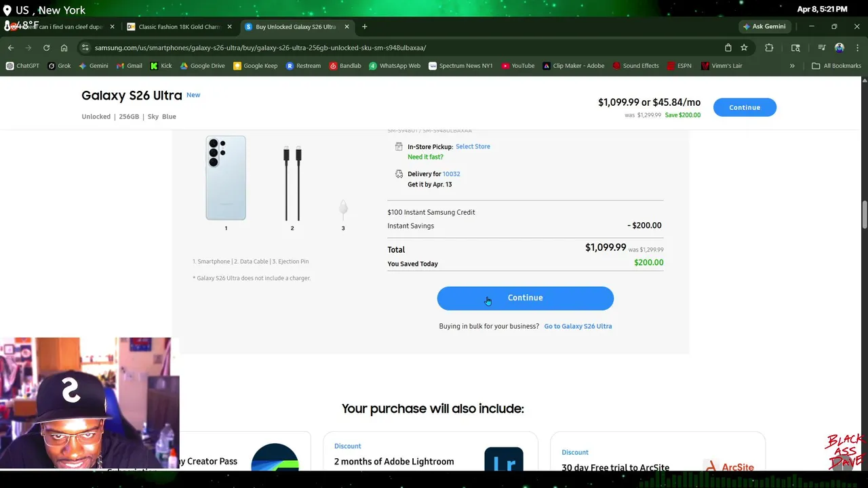
Task: Open the Clip Maker - Adobe bookmark
Action: tap(573, 66)
